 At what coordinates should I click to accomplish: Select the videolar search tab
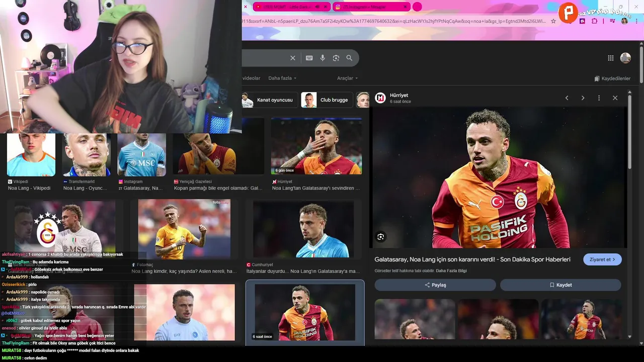(x=252, y=78)
